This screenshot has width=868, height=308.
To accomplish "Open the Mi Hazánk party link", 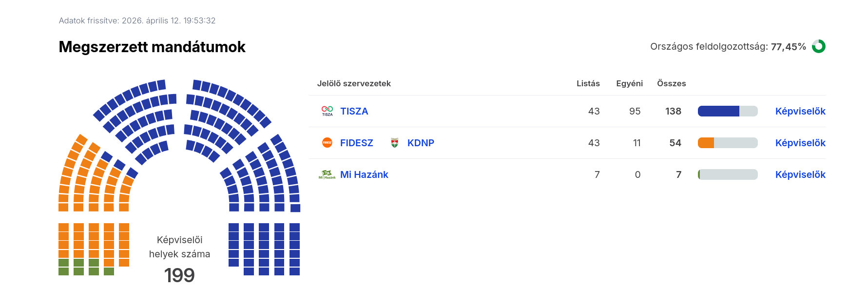I will point(364,174).
